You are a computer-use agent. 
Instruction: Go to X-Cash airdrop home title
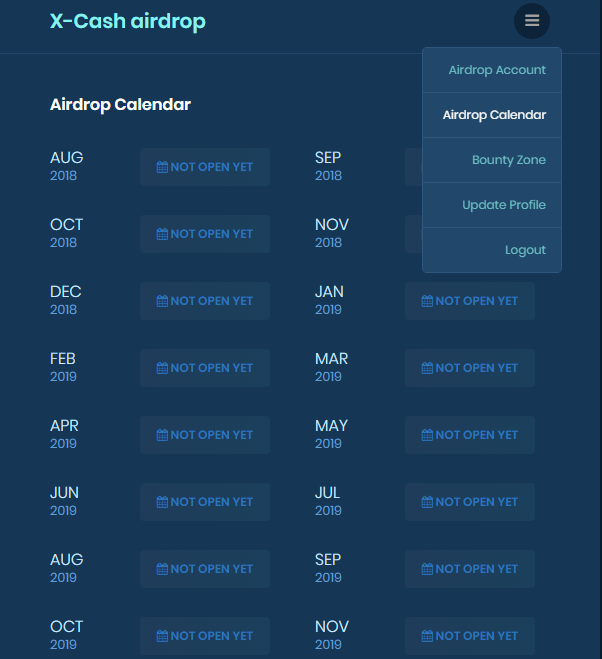tap(127, 21)
